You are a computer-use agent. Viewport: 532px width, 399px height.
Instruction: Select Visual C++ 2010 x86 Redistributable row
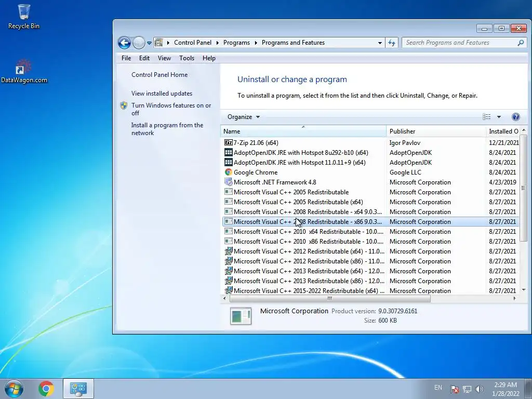click(370, 241)
